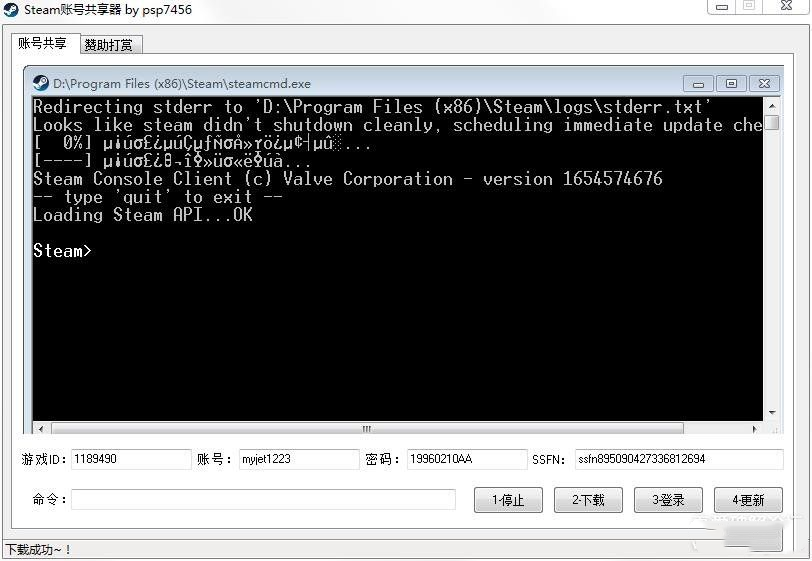This screenshot has height=561, width=812.
Task: Click the console vertical scrollbar thumb
Action: pos(772,123)
